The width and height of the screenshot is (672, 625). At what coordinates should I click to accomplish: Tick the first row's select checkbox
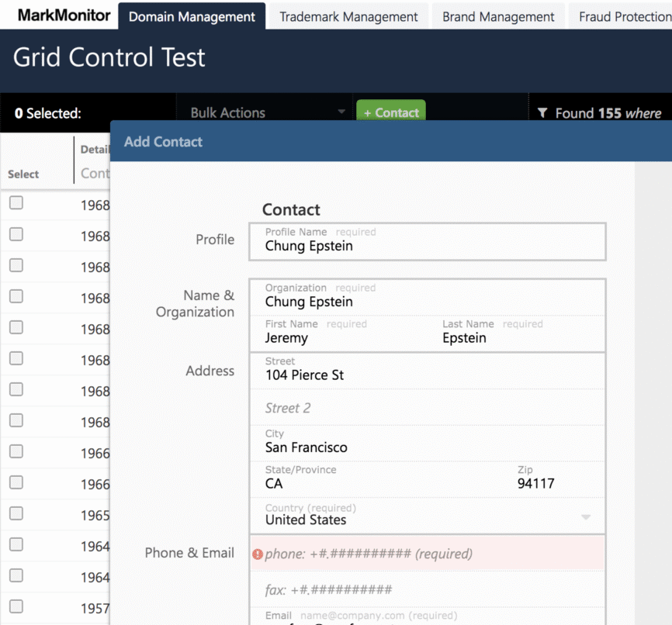tap(16, 203)
